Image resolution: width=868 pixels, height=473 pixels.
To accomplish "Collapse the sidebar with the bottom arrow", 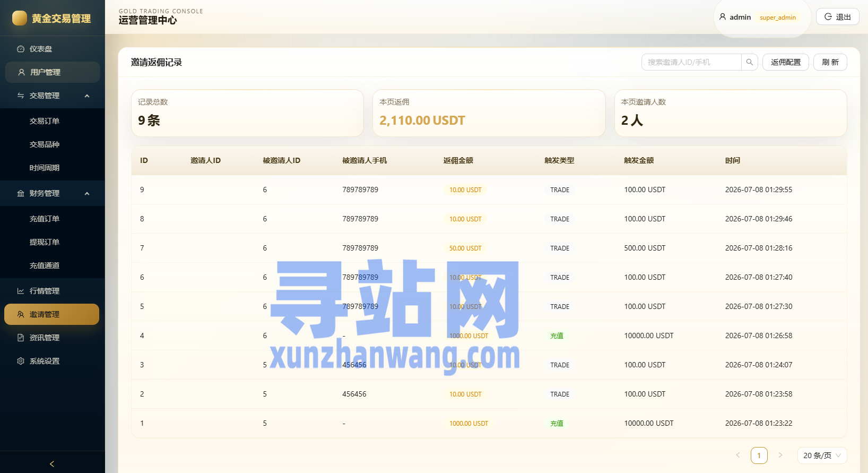I will [52, 464].
